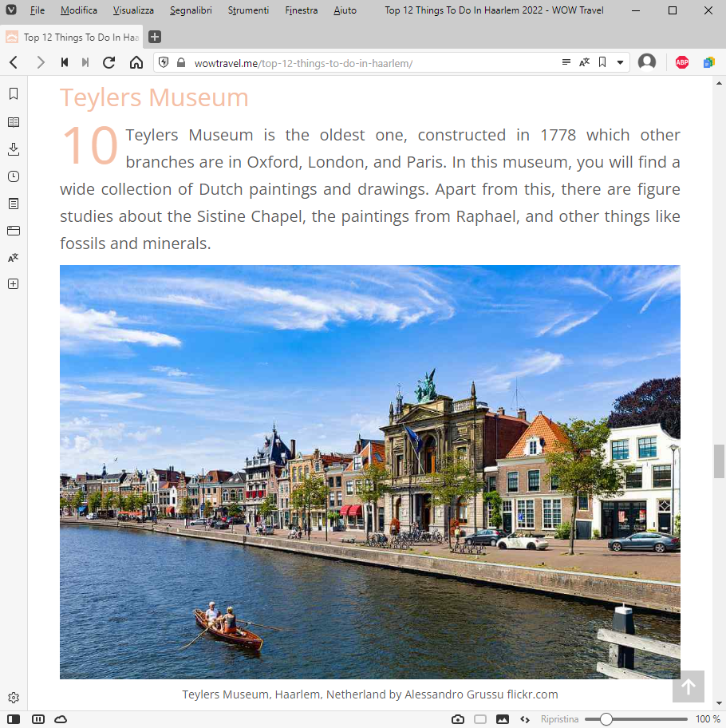726x728 pixels.
Task: Click scrollbar up arrow
Action: (x=719, y=83)
